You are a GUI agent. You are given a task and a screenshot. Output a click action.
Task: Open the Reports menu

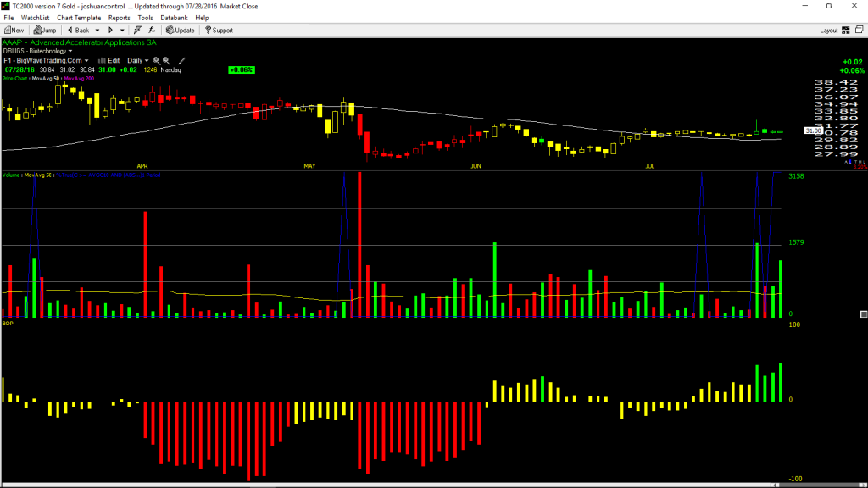[x=119, y=18]
